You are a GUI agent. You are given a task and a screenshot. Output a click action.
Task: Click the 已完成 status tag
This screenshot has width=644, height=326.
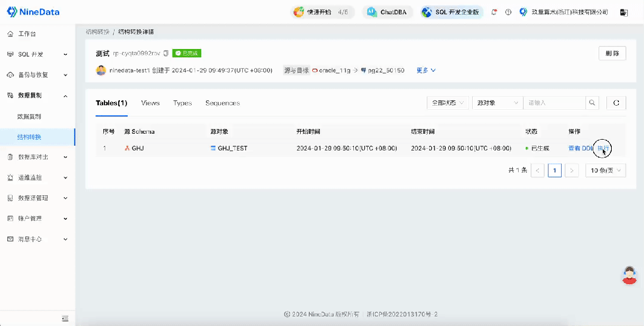[x=186, y=54]
